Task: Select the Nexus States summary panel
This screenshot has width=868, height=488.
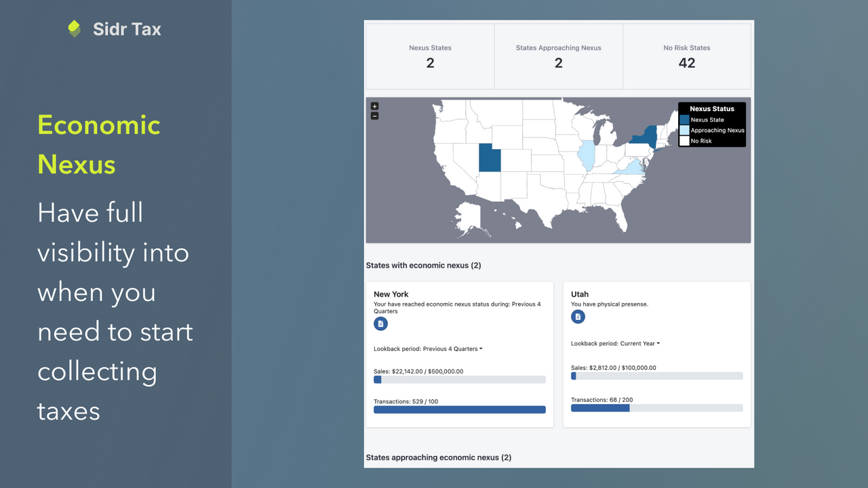Action: click(430, 56)
